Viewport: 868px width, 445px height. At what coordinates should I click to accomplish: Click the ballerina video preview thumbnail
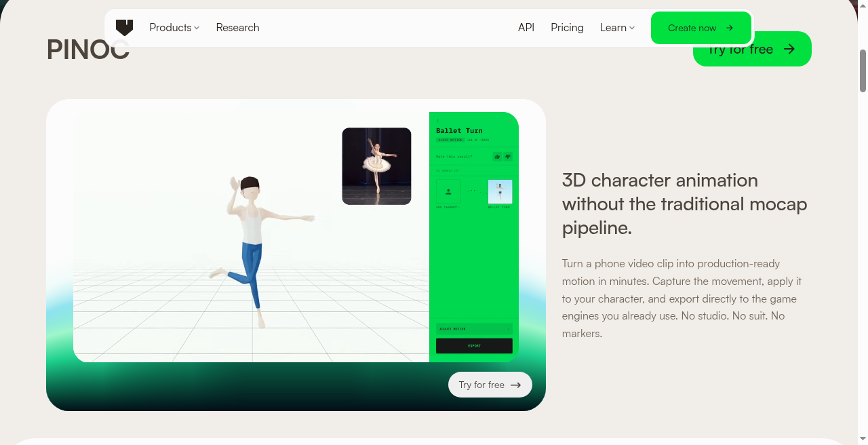(376, 166)
